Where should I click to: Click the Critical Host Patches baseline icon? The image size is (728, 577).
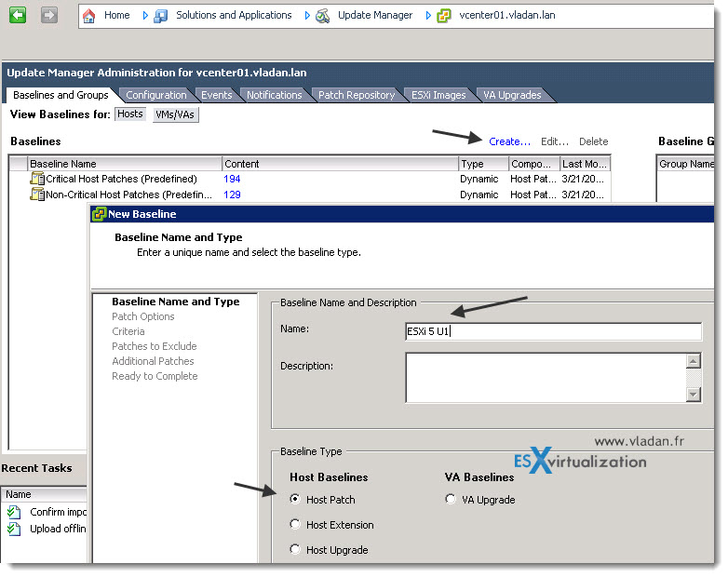[37, 179]
